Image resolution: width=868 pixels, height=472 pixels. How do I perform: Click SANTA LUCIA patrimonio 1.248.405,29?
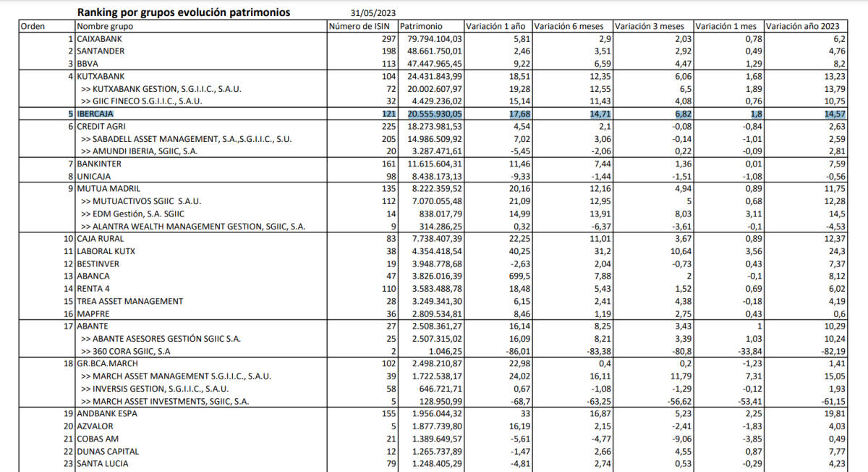[x=438, y=464]
